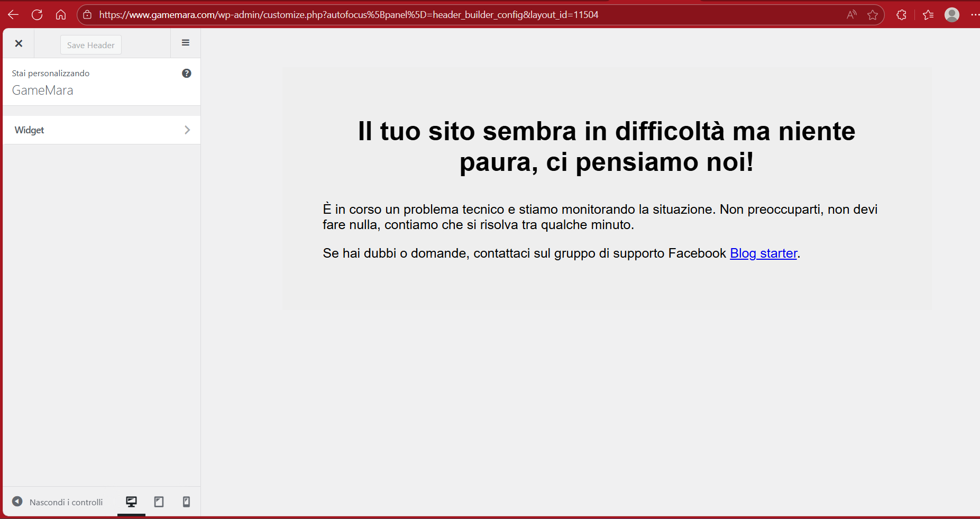Go back to the previous browser page
Screen dimensions: 980x519
(13, 15)
